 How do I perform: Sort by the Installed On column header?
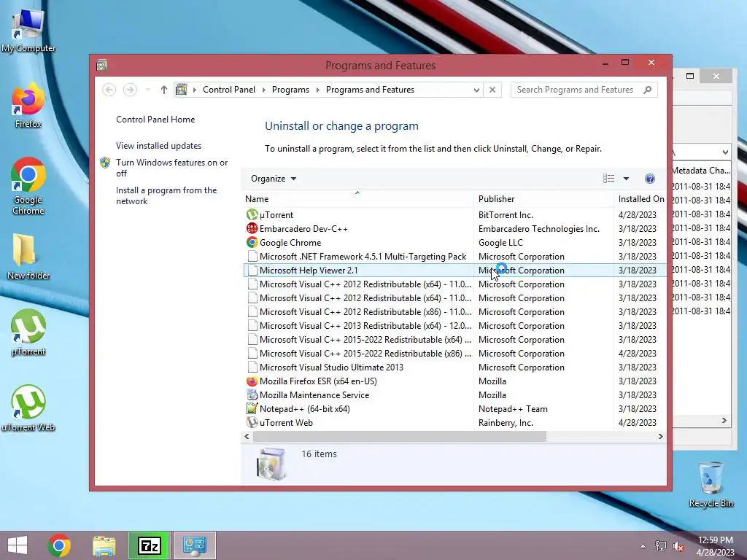[640, 198]
